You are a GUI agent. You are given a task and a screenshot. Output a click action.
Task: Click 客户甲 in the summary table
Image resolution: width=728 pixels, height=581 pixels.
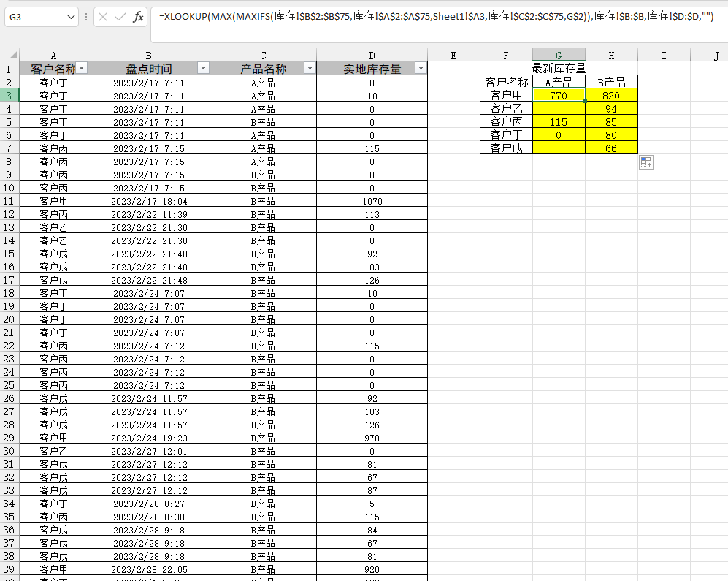click(506, 95)
